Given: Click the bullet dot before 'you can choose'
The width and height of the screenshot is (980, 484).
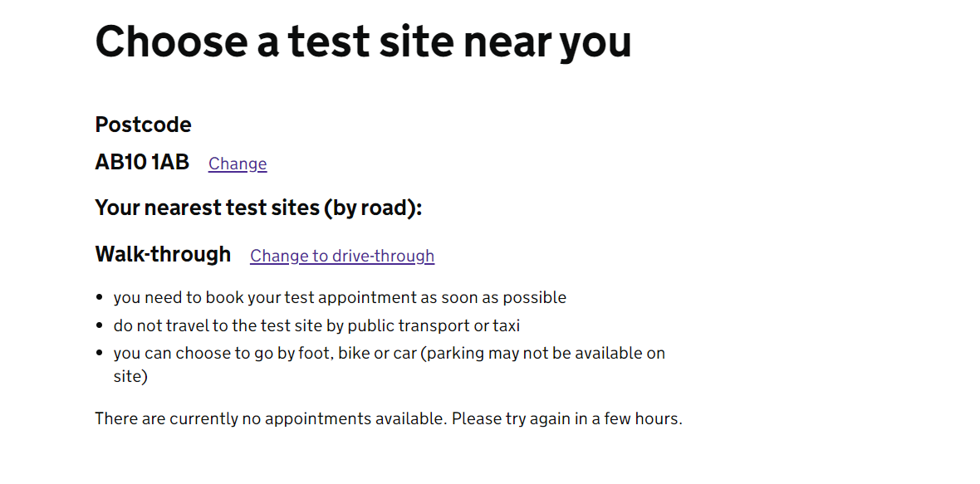Looking at the screenshot, I should [x=100, y=353].
